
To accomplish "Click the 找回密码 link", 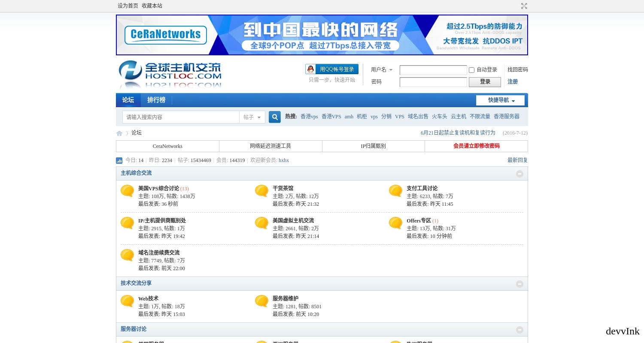I will (518, 69).
